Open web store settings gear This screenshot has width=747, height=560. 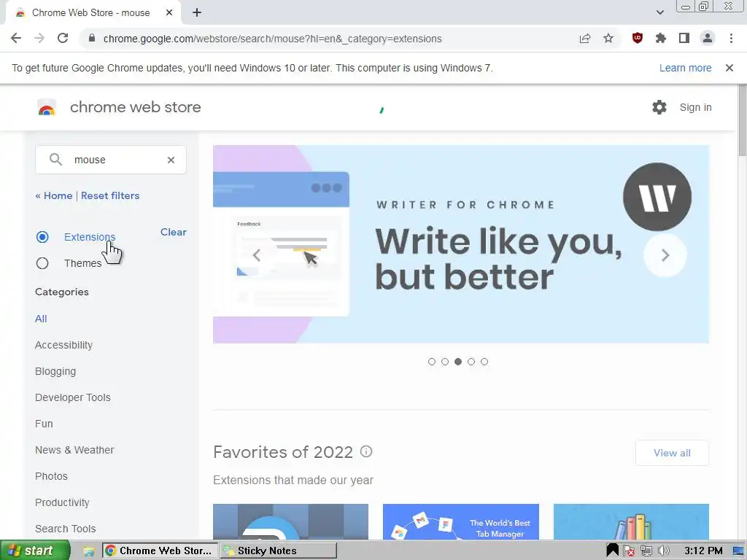pyautogui.click(x=659, y=107)
